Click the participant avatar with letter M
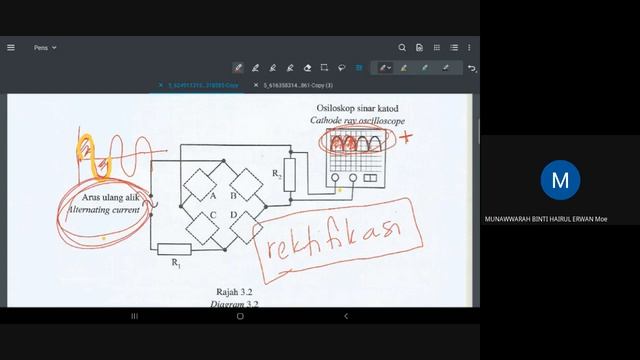Viewport: 640px width, 360px height. point(560,180)
